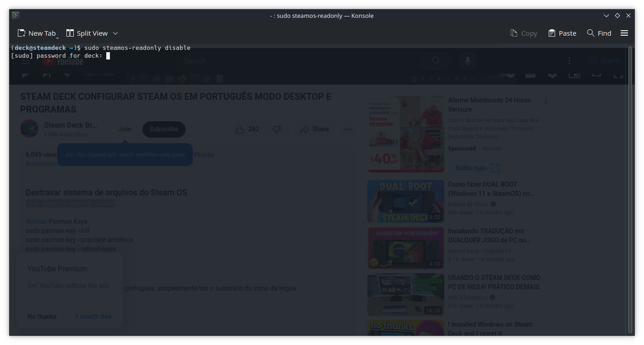Open the 16:20 Steam Deck PC thumbnail
The width and height of the screenshot is (644, 345).
click(406, 295)
